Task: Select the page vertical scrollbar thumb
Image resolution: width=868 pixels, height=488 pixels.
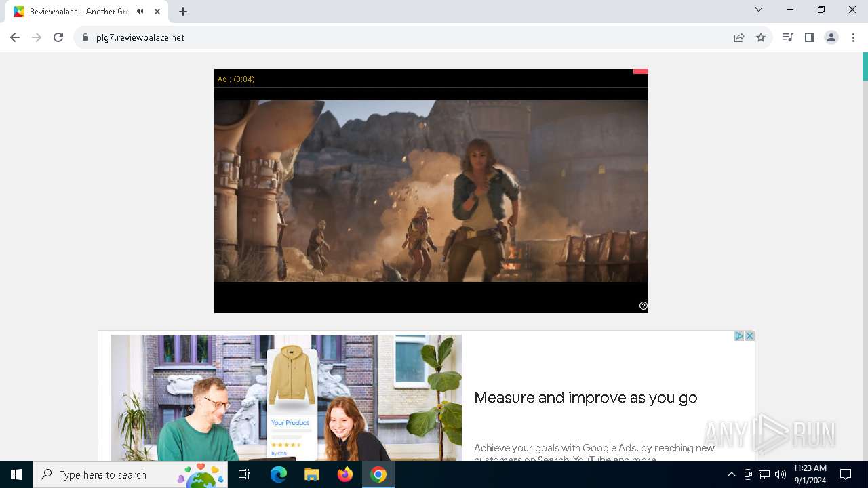Action: [865, 66]
